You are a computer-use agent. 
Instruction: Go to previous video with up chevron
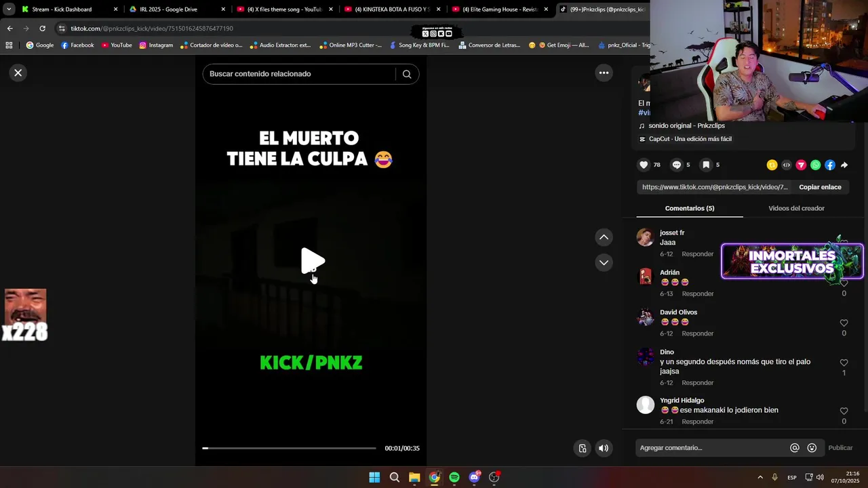(x=604, y=237)
